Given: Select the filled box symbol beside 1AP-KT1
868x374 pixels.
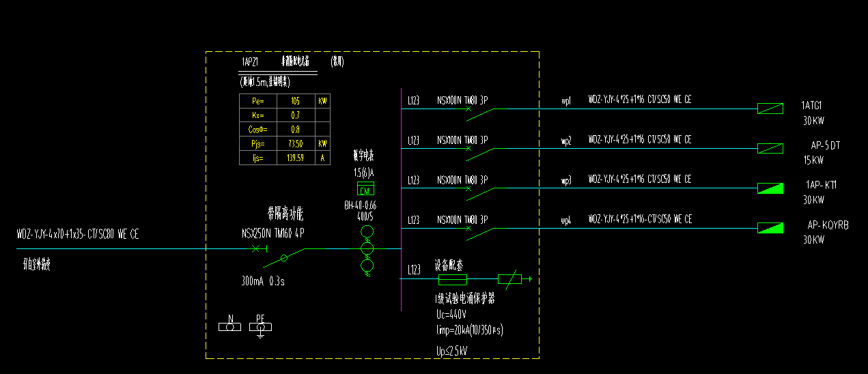Looking at the screenshot, I should 770,188.
